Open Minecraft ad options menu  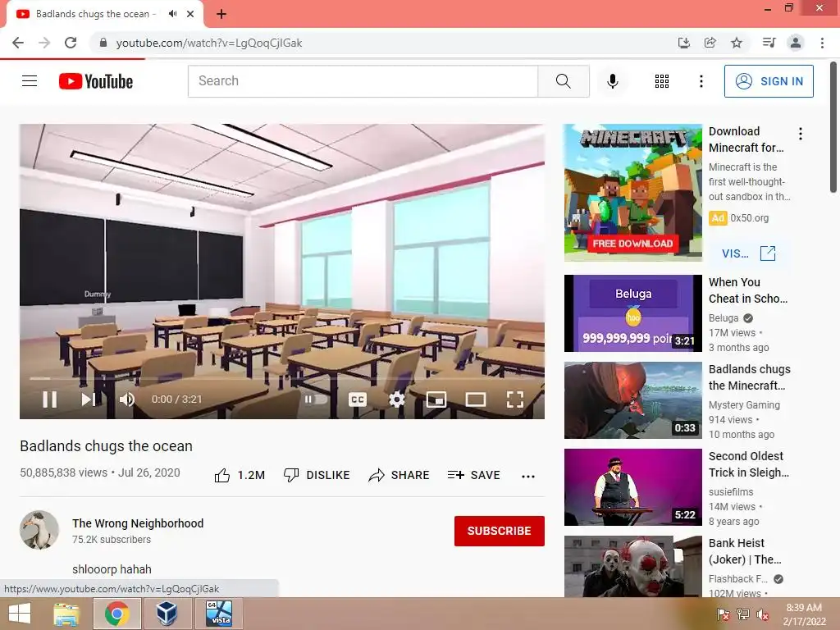(x=801, y=134)
